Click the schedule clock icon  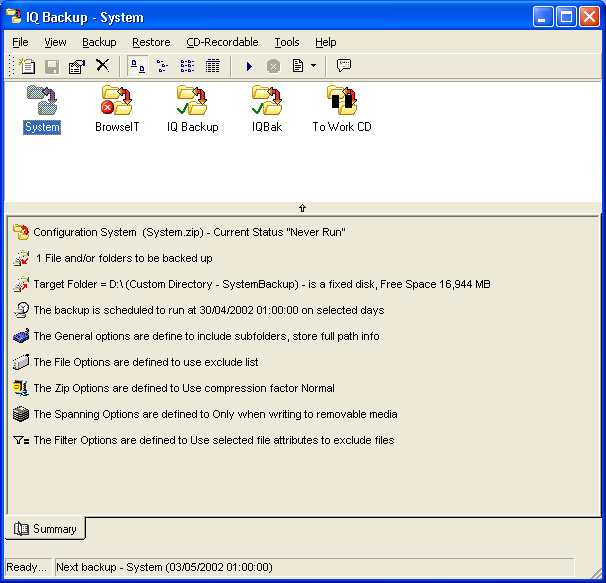coord(21,310)
